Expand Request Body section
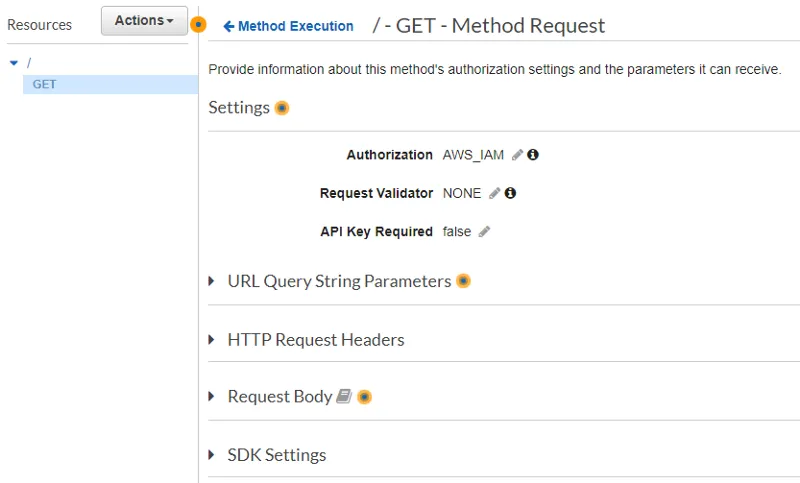 (211, 396)
